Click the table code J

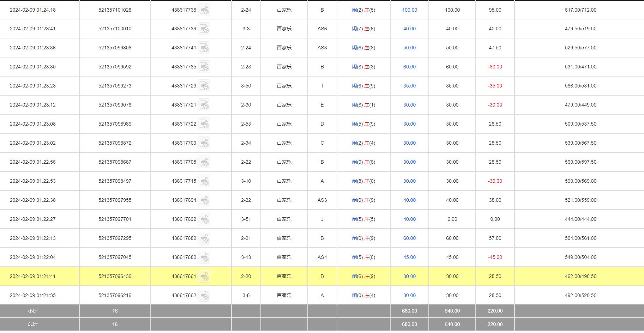(322, 219)
